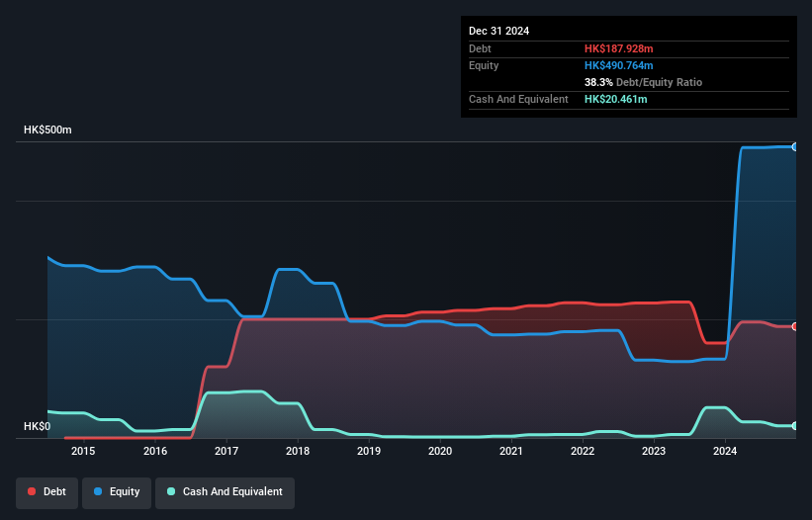Select the Cash endpoint marker at Dec 2024
Image resolution: width=812 pixels, height=520 pixels.
click(x=795, y=426)
